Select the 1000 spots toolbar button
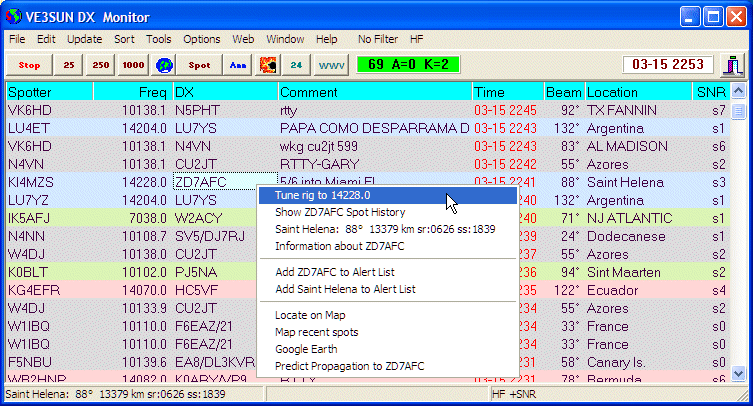Screen dimensions: 753x406 tap(133, 65)
